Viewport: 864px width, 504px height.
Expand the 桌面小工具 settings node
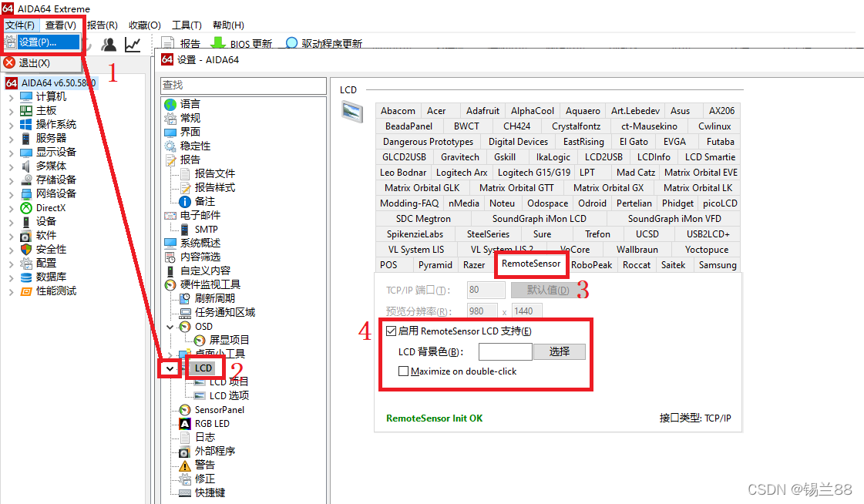tap(170, 354)
